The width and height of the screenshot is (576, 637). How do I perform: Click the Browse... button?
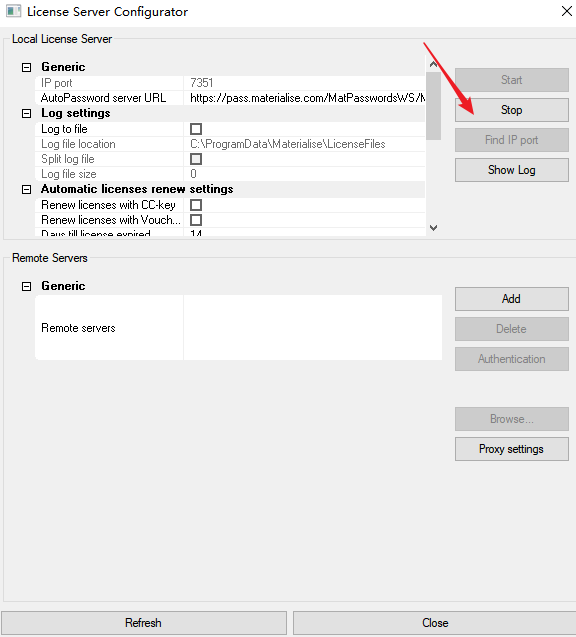click(x=511, y=419)
